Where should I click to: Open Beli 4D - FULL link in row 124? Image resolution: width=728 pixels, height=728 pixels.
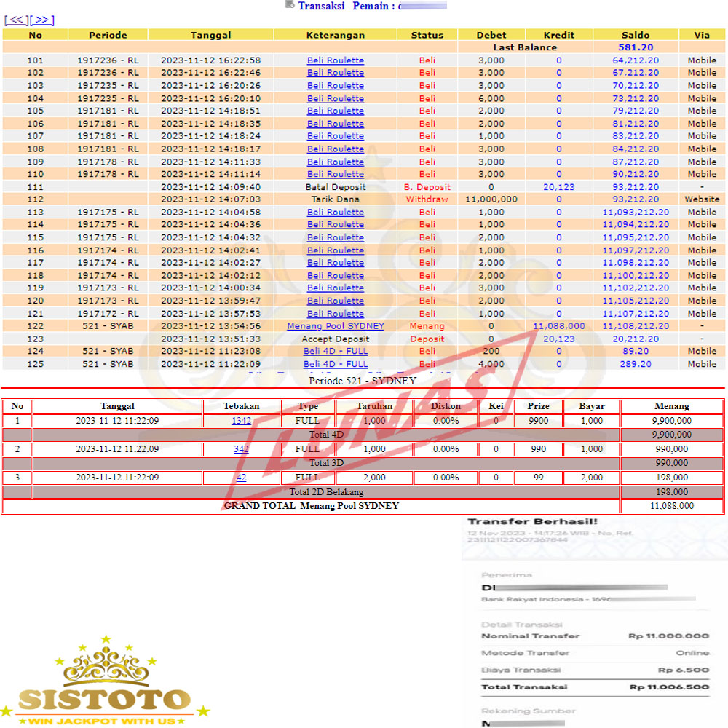pyautogui.click(x=335, y=352)
